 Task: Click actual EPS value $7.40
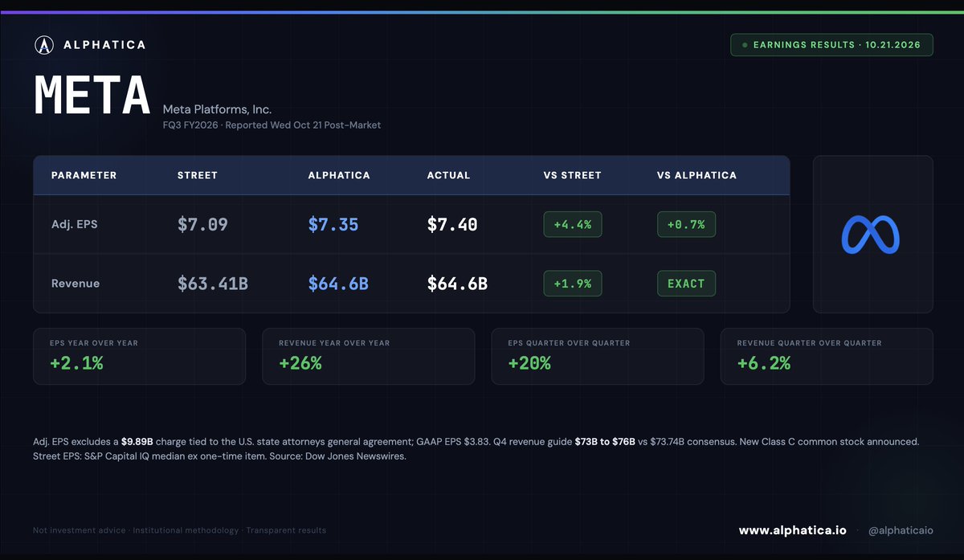(x=452, y=225)
